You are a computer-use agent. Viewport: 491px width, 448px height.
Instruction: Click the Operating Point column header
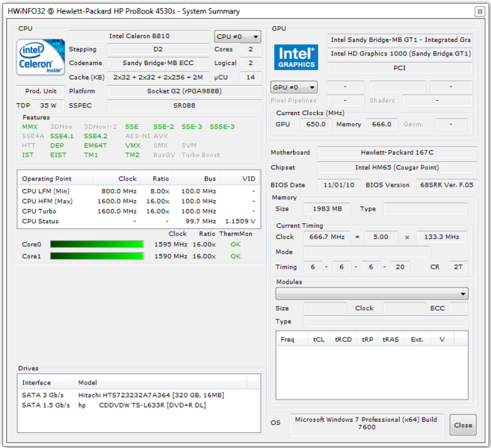coord(55,178)
